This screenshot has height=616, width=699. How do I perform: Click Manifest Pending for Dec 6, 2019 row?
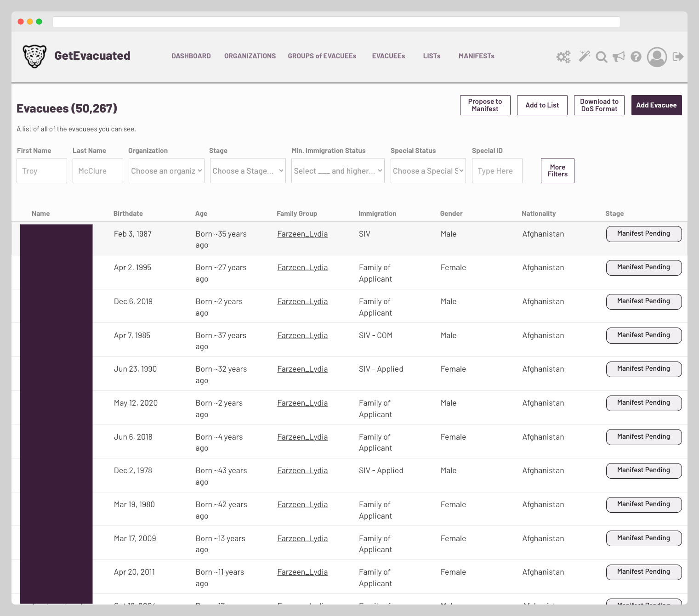pyautogui.click(x=644, y=301)
